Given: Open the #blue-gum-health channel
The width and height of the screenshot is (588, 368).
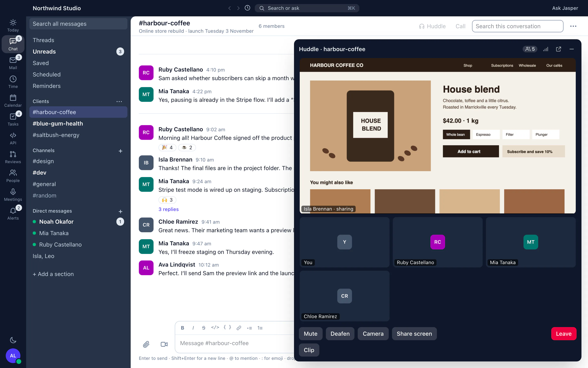Looking at the screenshot, I should [78, 123].
